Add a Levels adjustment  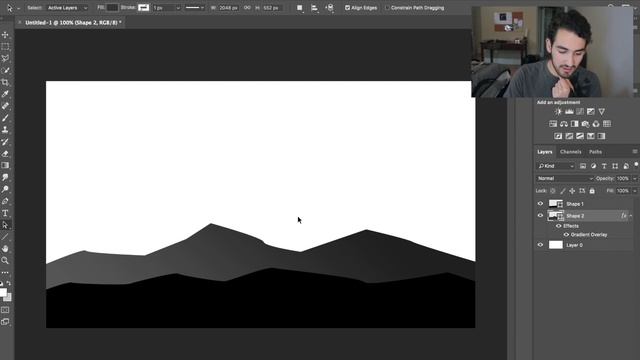569,111
